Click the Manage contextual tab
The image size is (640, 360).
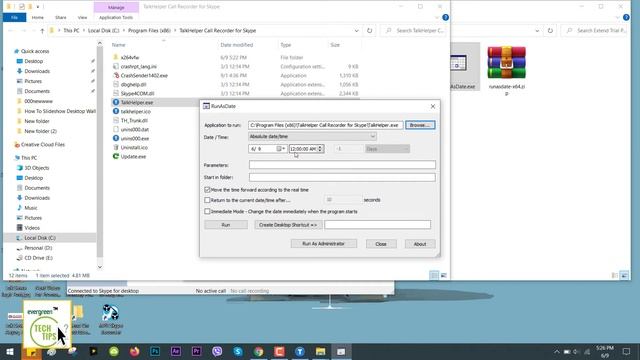click(116, 7)
